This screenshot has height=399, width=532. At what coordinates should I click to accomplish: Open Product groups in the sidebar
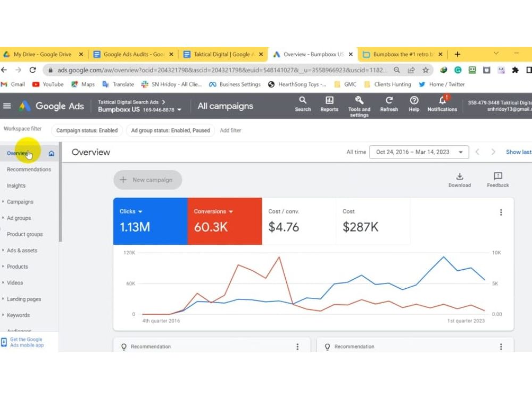[x=25, y=234]
